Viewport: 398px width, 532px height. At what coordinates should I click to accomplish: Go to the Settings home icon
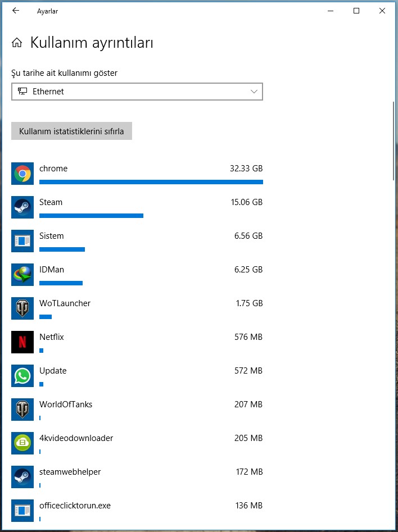click(17, 43)
